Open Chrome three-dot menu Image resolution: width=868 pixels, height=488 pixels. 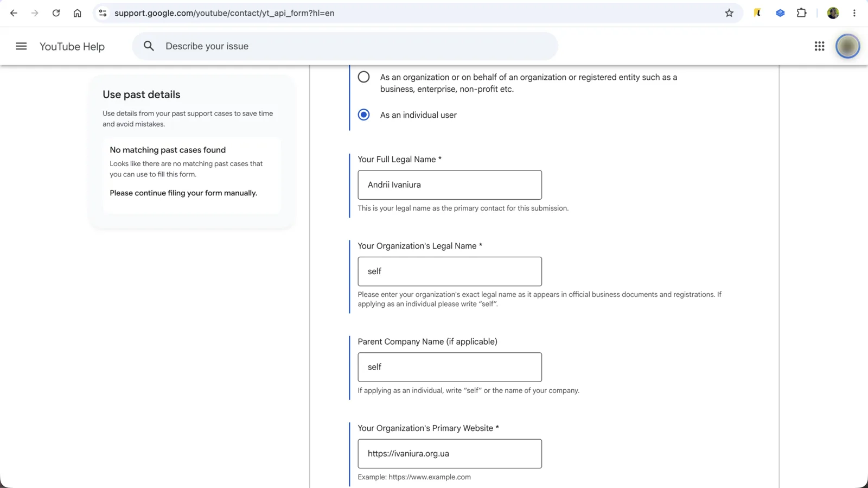coord(854,13)
